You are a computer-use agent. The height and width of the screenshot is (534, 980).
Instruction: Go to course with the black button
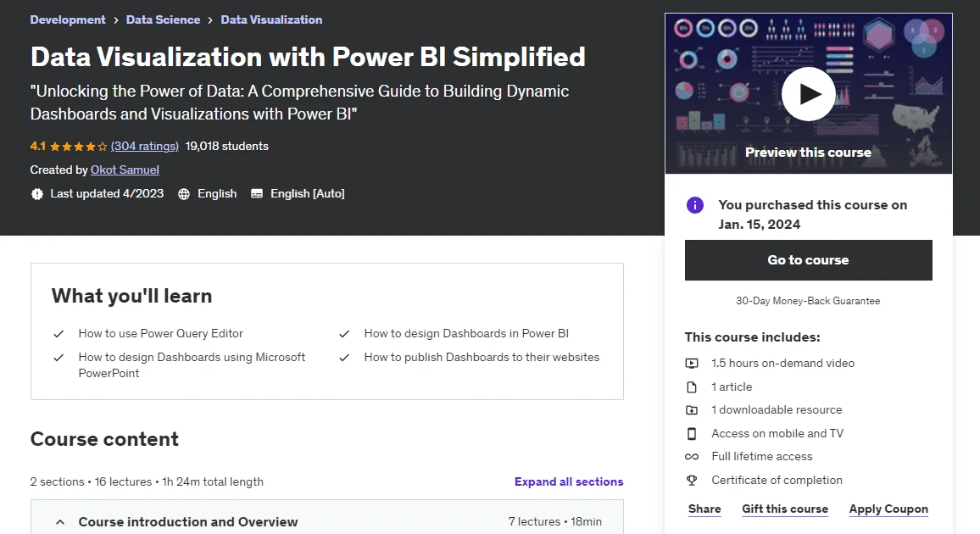click(808, 260)
